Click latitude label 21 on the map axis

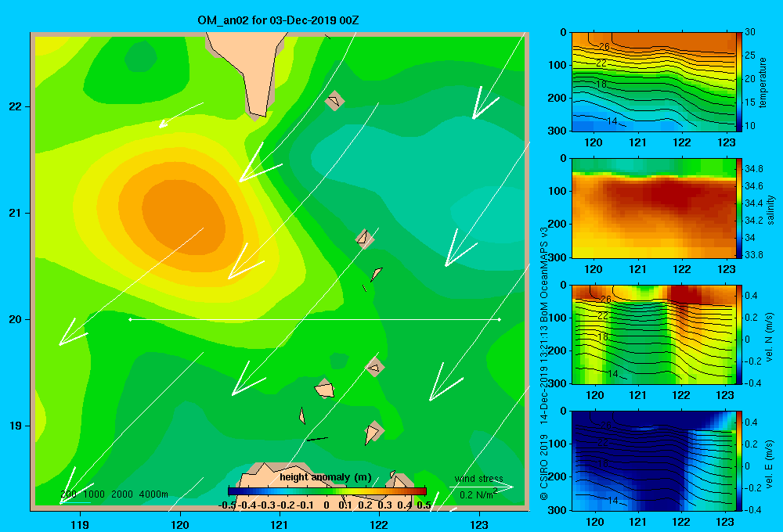point(16,213)
